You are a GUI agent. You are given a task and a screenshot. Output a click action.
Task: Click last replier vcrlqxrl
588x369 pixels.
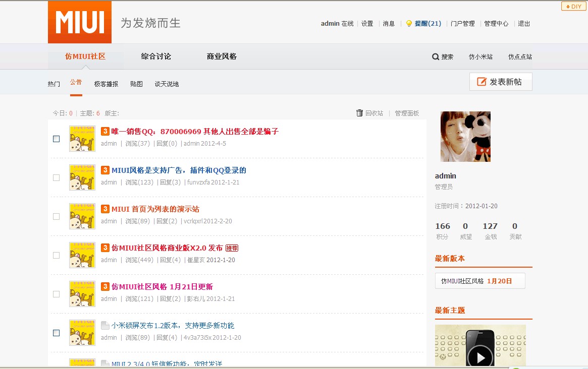(x=193, y=221)
